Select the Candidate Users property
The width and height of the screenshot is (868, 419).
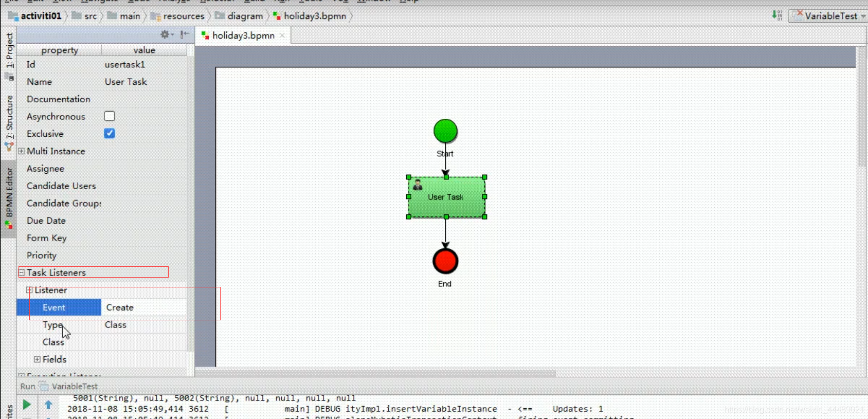click(102, 186)
